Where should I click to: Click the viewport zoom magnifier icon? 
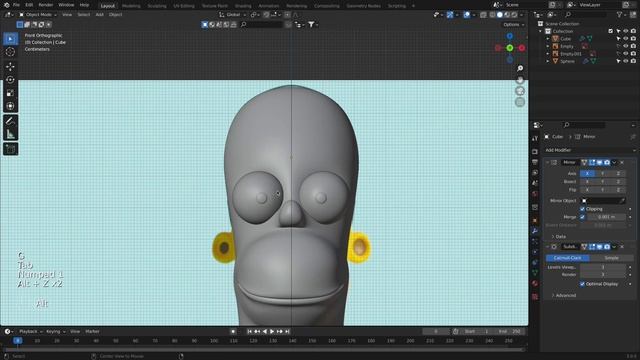coord(520,68)
